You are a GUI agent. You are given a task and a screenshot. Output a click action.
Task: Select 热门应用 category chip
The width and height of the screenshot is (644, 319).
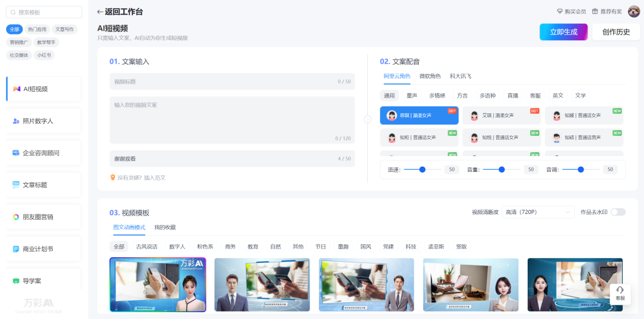pos(37,29)
